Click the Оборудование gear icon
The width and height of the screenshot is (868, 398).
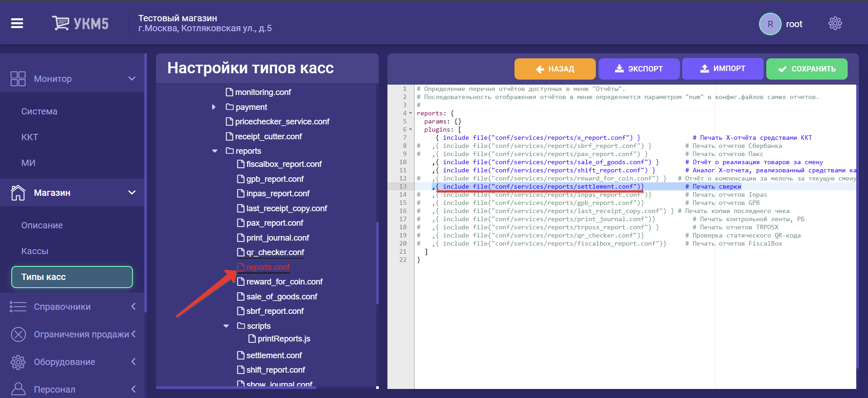coord(18,362)
